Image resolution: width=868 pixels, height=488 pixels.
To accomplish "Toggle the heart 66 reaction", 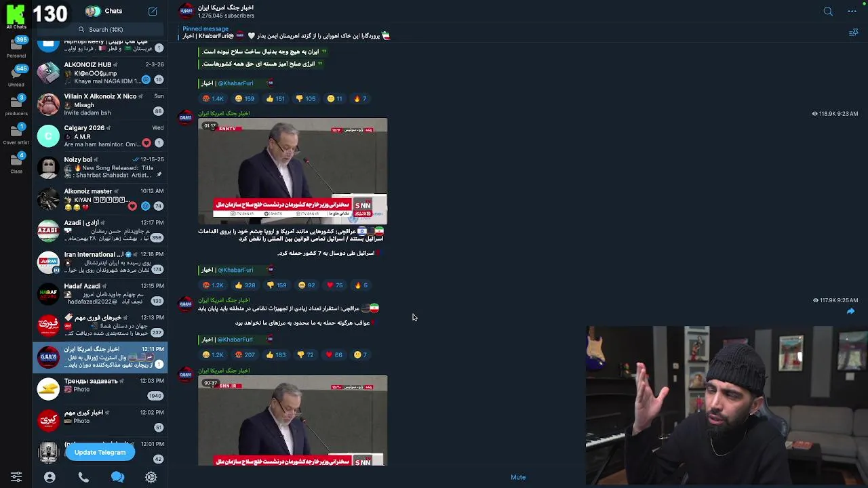I will (x=334, y=354).
